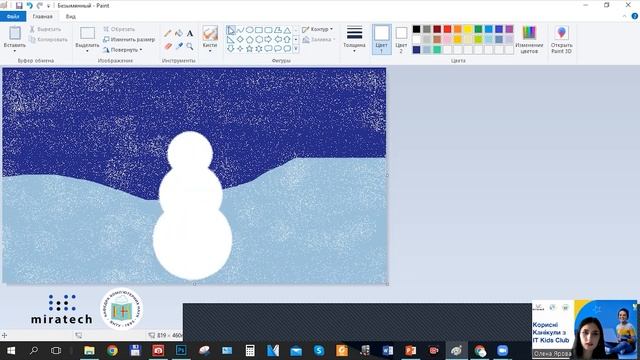Screen dimensions: 640x360
Task: Click the Save icon in quick access toolbar
Action: click(19, 5)
